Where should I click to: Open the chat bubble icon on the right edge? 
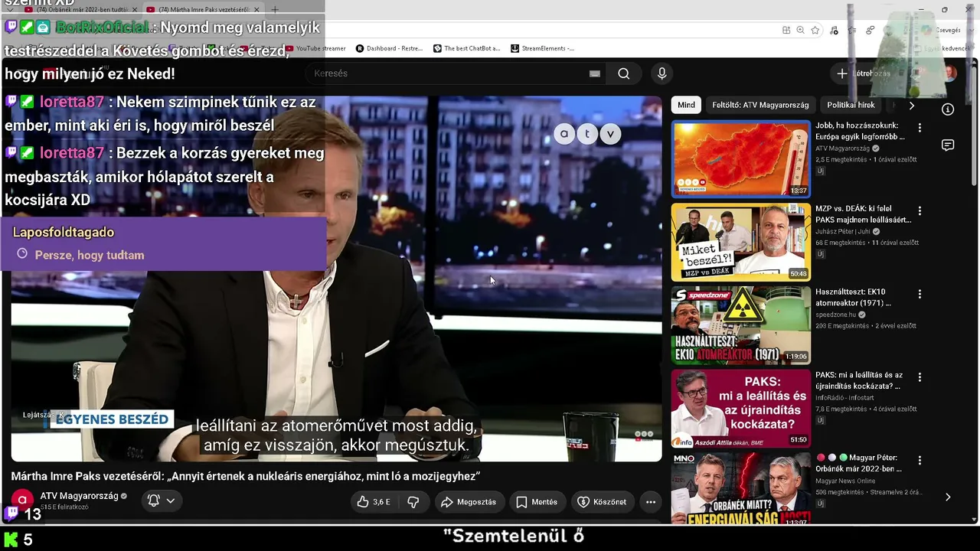click(x=948, y=145)
